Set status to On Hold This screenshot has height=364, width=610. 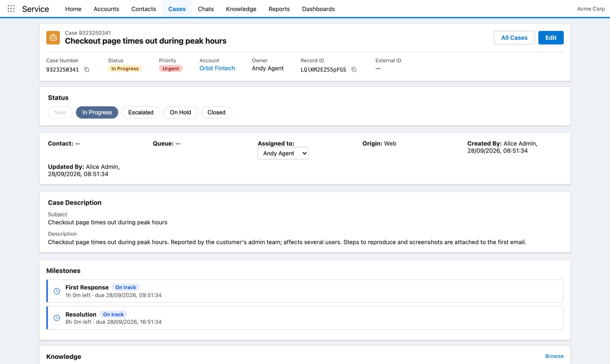tap(180, 112)
